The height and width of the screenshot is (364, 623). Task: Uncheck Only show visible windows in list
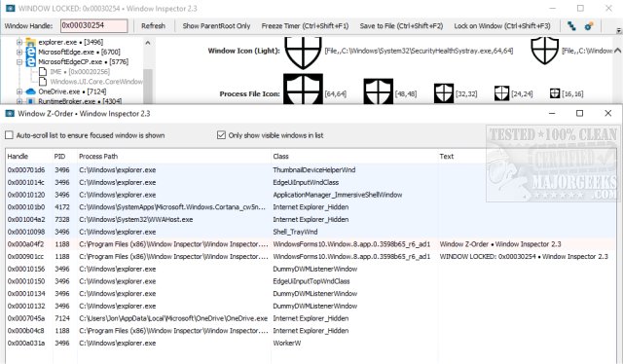[221, 135]
